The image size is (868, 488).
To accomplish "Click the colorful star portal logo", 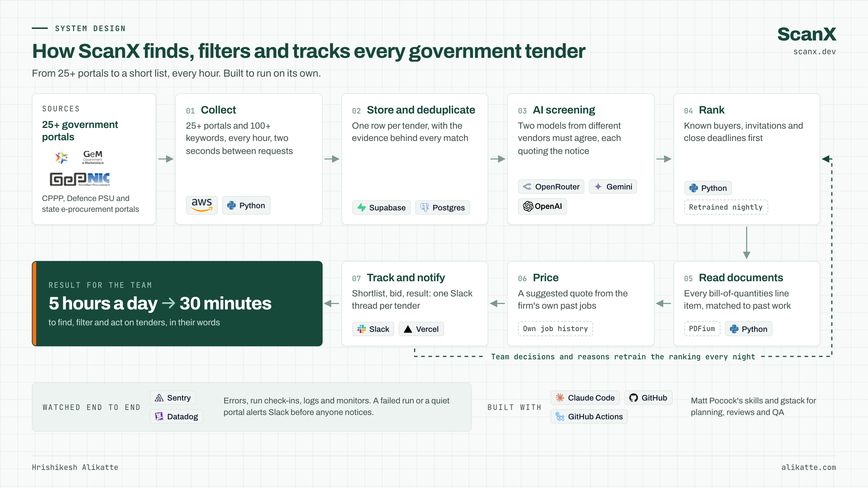I will [61, 158].
